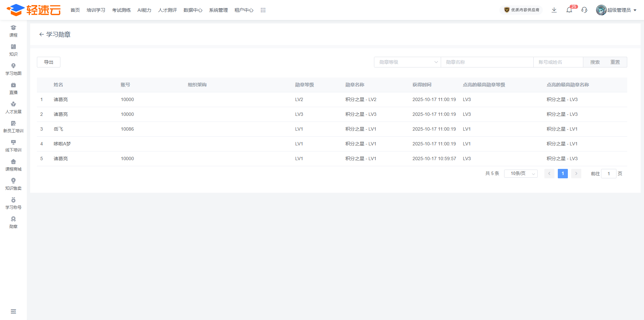
Task: Select the 勋章 sidebar icon
Action: coord(13,222)
